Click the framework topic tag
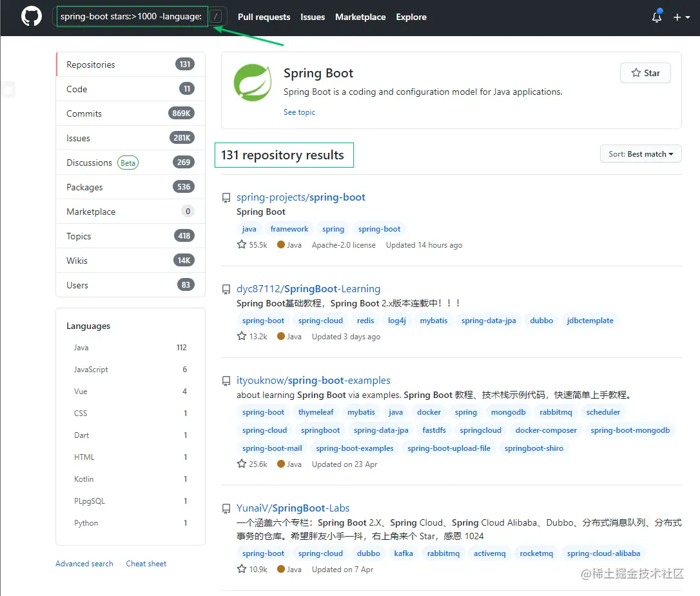 click(x=289, y=229)
